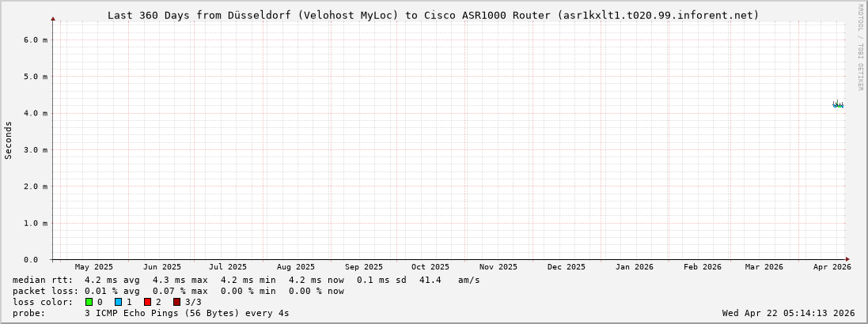Click the 4.0 m tick on the Y axis
The image size is (868, 324).
[36, 113]
